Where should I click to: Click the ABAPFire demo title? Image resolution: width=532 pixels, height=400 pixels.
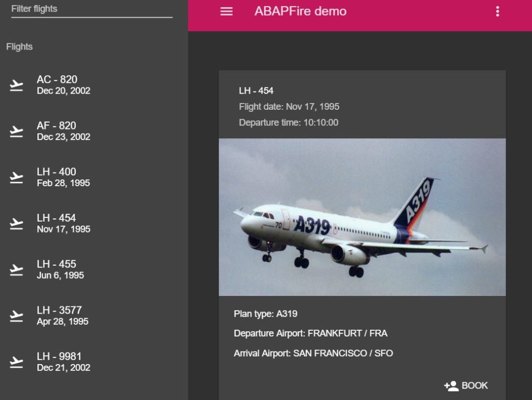pyautogui.click(x=300, y=11)
